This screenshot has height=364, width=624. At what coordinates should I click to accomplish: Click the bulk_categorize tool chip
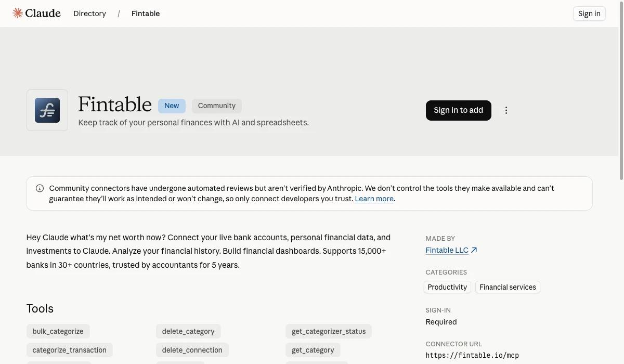point(58,331)
